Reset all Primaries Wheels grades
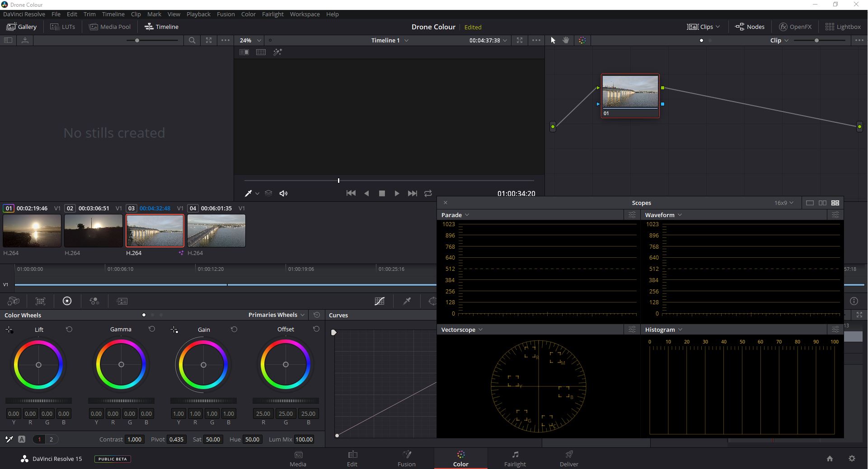Screen dimensions: 868x469 pos(317,315)
